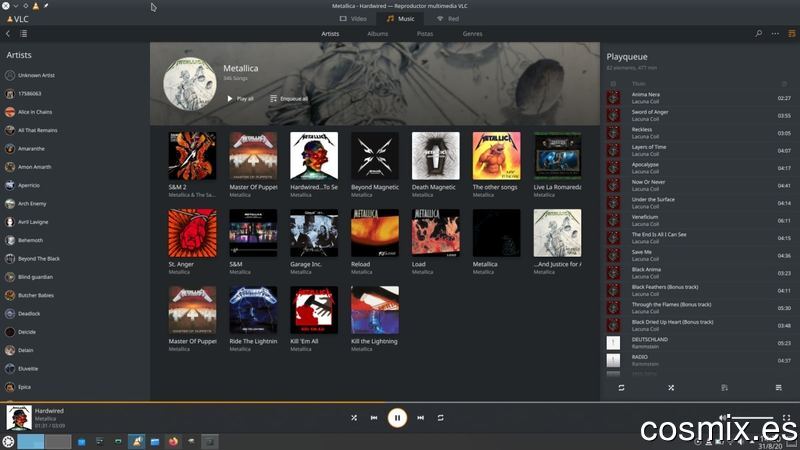Select Eluveitie artist

[74, 369]
